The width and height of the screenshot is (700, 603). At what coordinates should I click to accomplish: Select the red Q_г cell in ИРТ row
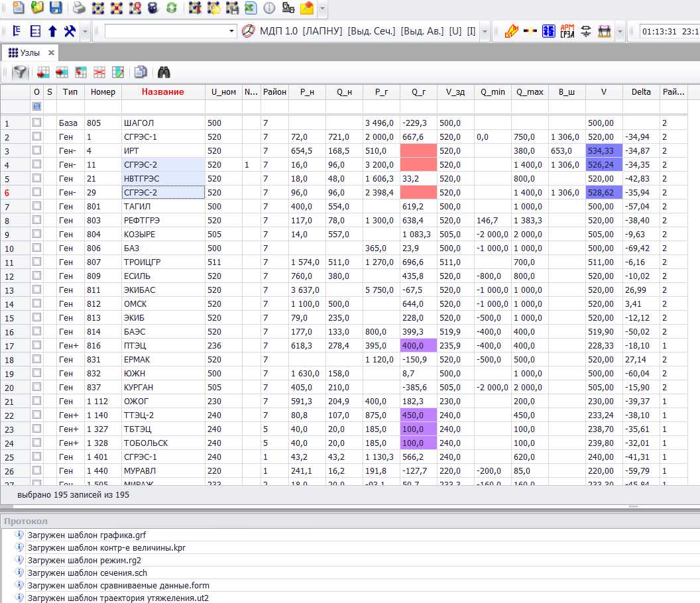[x=418, y=151]
